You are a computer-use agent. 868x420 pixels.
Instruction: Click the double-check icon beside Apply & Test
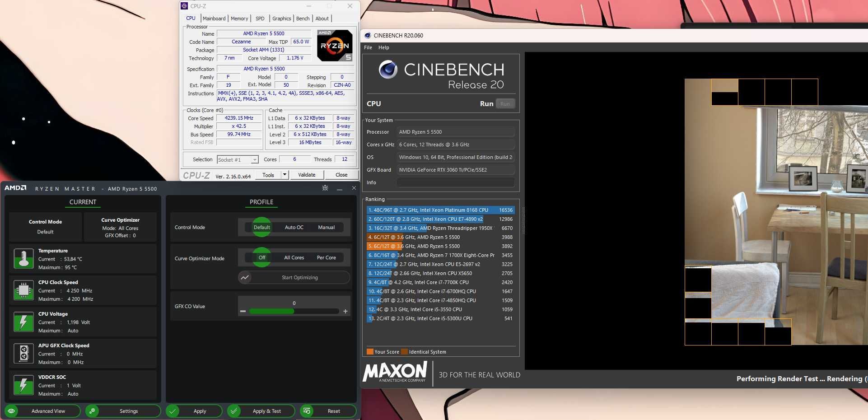(234, 411)
